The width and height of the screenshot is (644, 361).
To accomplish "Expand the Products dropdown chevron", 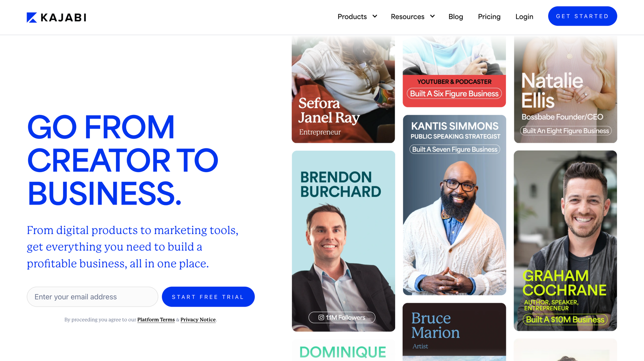I will [x=375, y=16].
